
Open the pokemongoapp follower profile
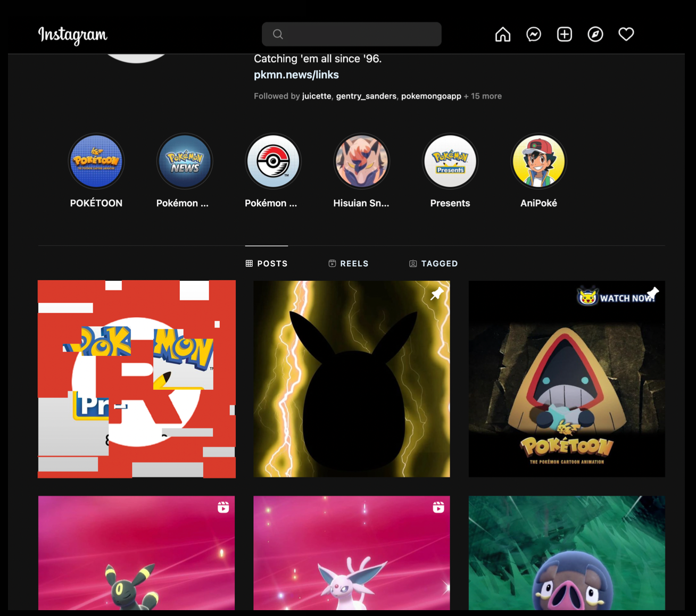pyautogui.click(x=431, y=96)
